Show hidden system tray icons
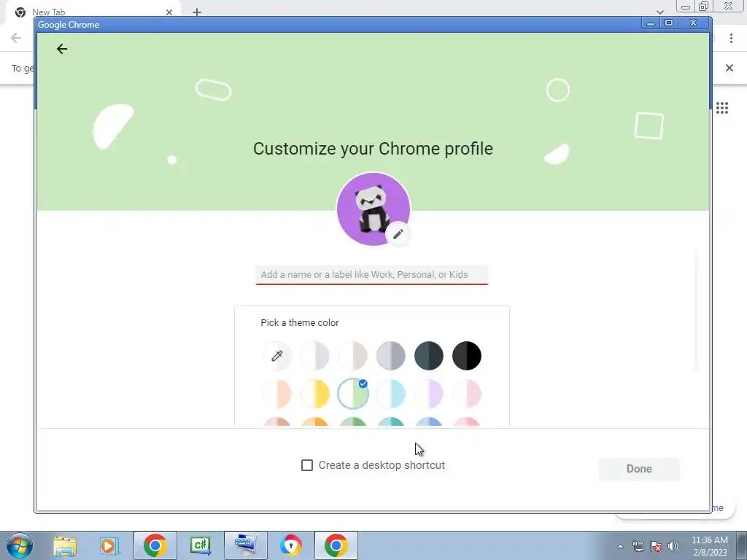The image size is (747, 560). tap(620, 546)
